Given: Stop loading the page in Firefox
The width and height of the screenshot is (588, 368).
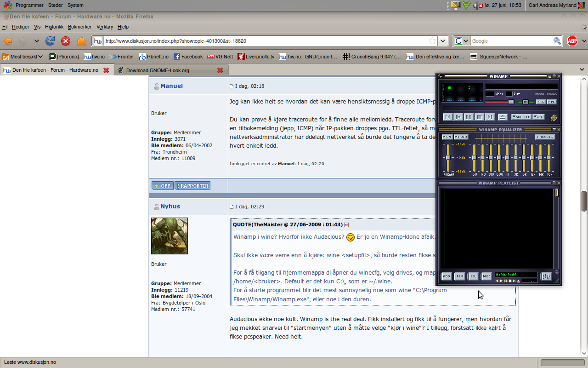Looking at the screenshot, I should coord(66,41).
